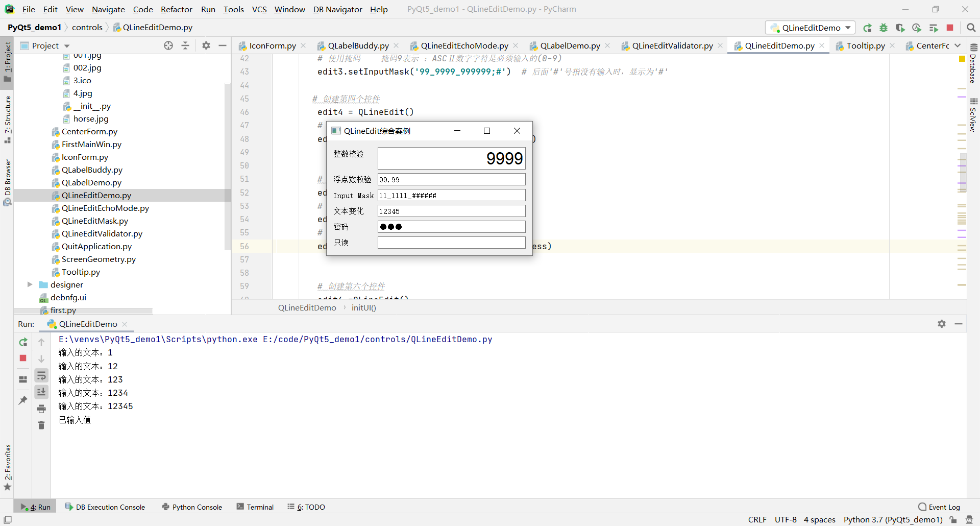Start the Debug bug icon in top toolbar
Screen dimensions: 980x526
[x=884, y=28]
